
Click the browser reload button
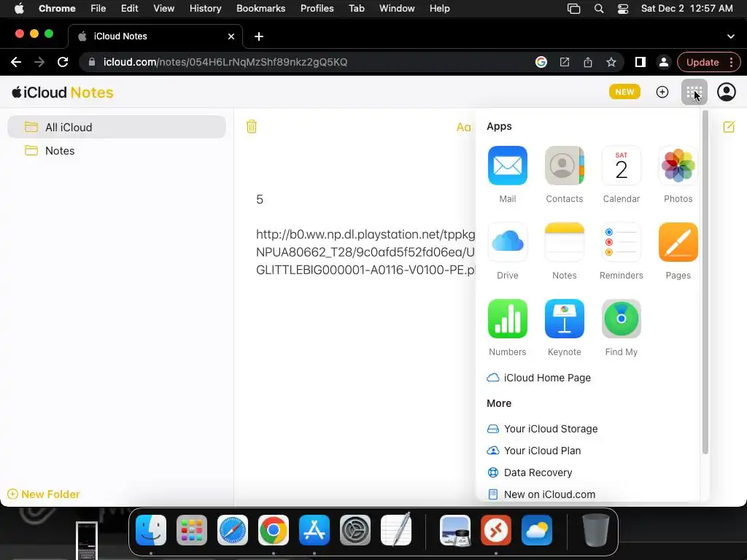63,62
